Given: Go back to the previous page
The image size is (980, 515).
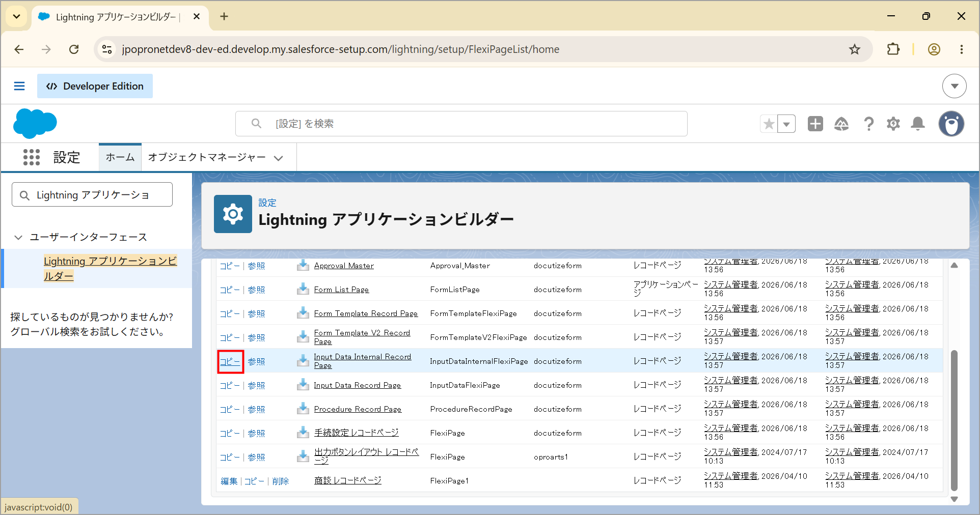Looking at the screenshot, I should [x=19, y=49].
